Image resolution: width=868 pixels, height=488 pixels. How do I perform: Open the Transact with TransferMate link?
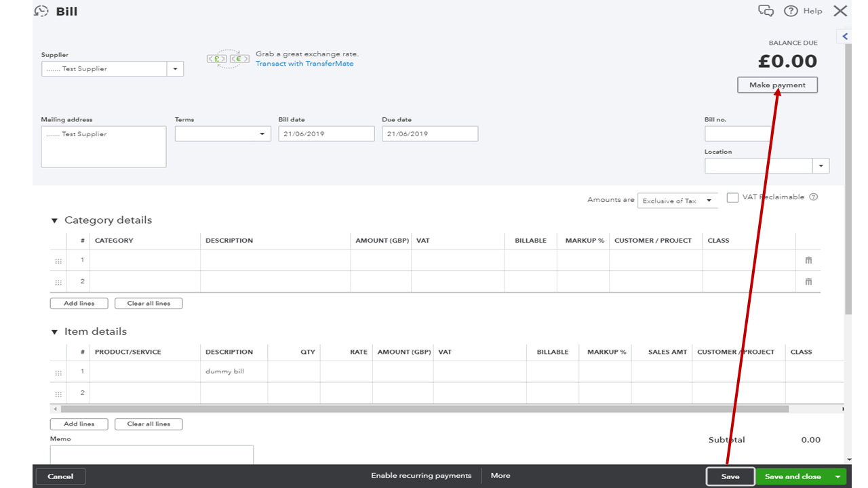pyautogui.click(x=304, y=63)
